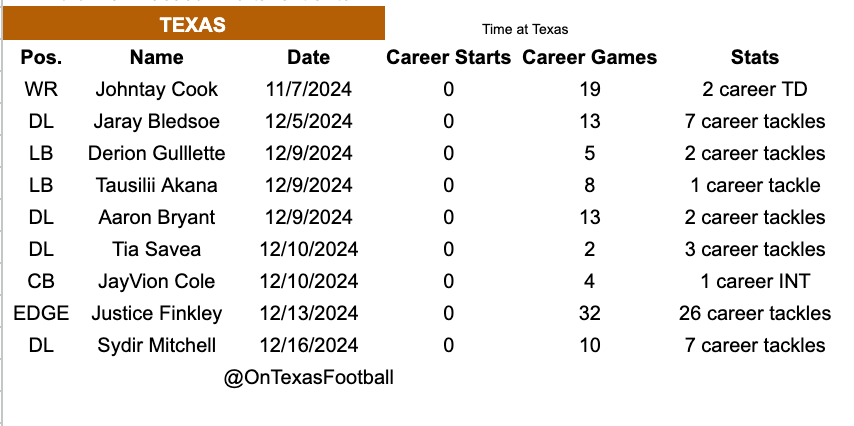Click the Jaray Bledsoe name cell
Image resolution: width=854 pixels, height=426 pixels.
point(157,121)
